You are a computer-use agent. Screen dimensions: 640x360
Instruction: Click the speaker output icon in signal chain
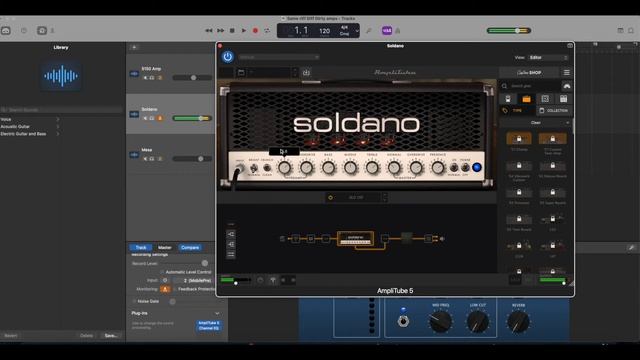(x=442, y=239)
